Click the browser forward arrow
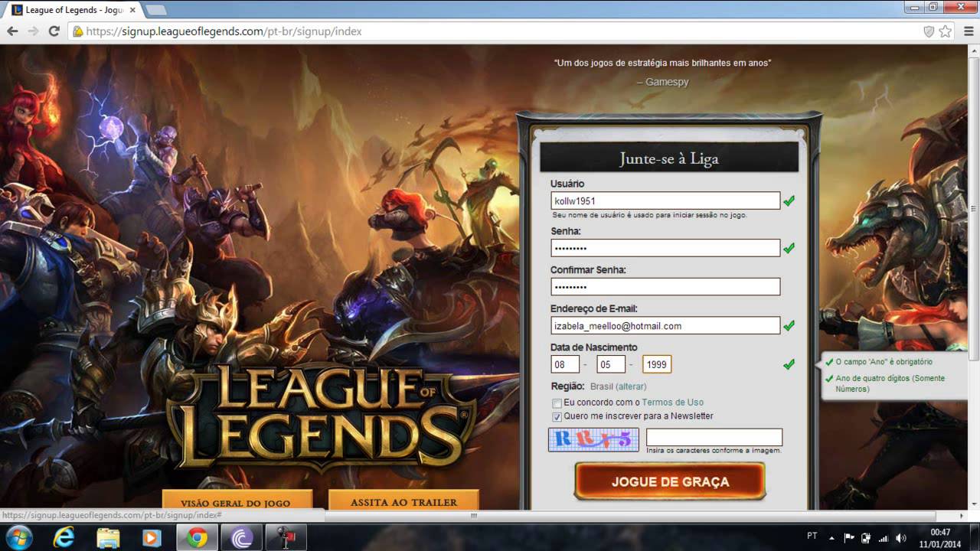The width and height of the screenshot is (980, 551). (33, 31)
